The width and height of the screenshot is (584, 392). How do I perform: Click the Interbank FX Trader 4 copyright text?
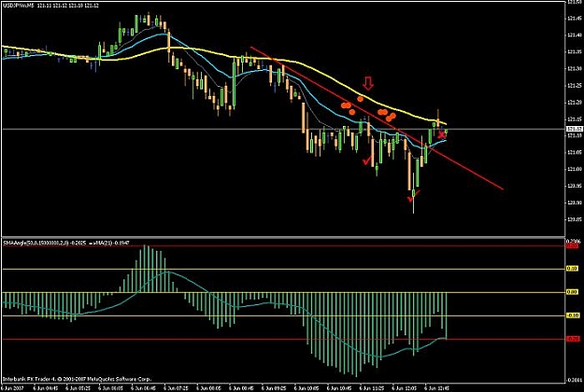point(77,379)
